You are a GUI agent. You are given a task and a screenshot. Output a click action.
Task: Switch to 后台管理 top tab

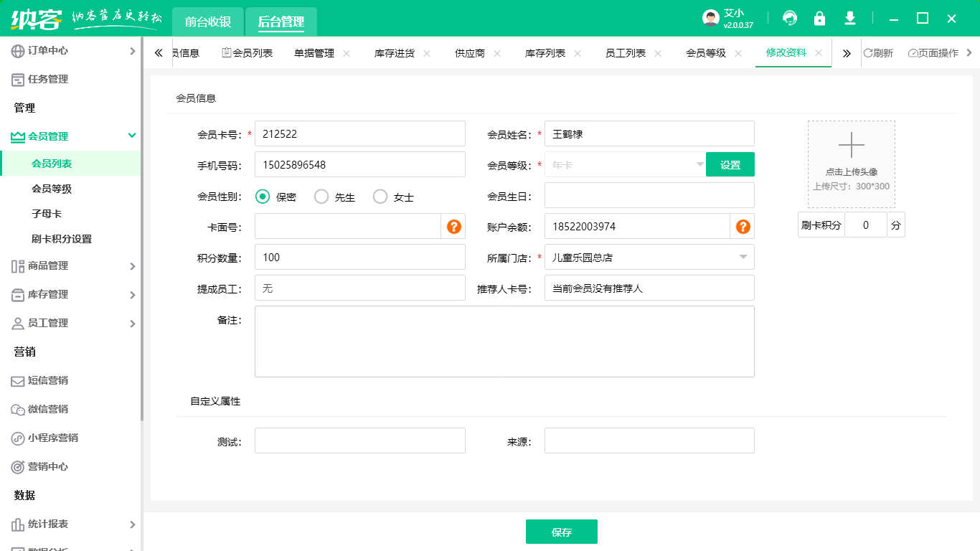point(281,22)
